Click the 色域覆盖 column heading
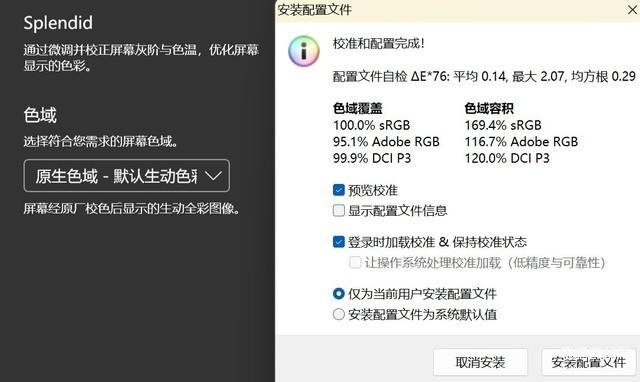 coord(358,109)
